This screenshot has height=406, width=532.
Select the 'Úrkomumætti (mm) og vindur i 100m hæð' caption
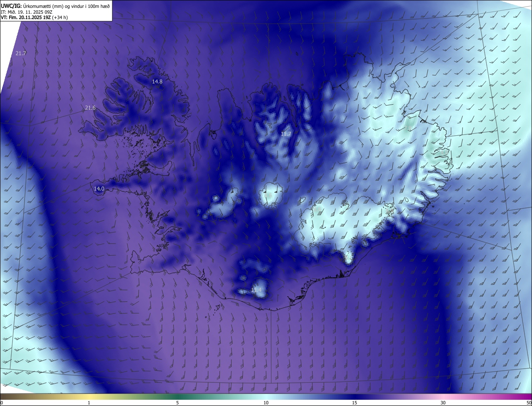click(66, 5)
